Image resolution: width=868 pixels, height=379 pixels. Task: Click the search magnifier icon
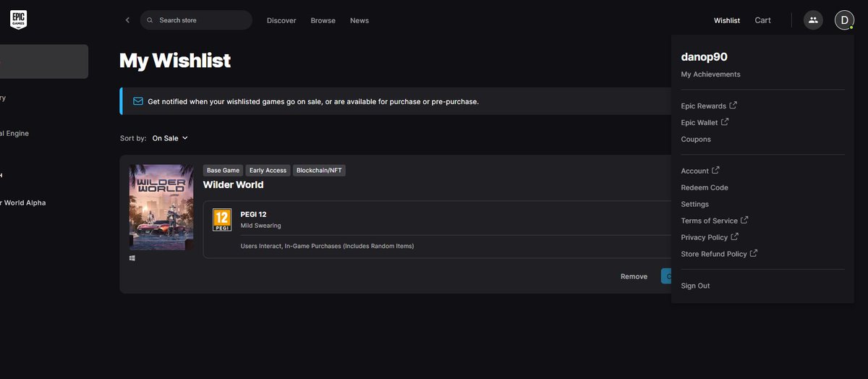(150, 20)
